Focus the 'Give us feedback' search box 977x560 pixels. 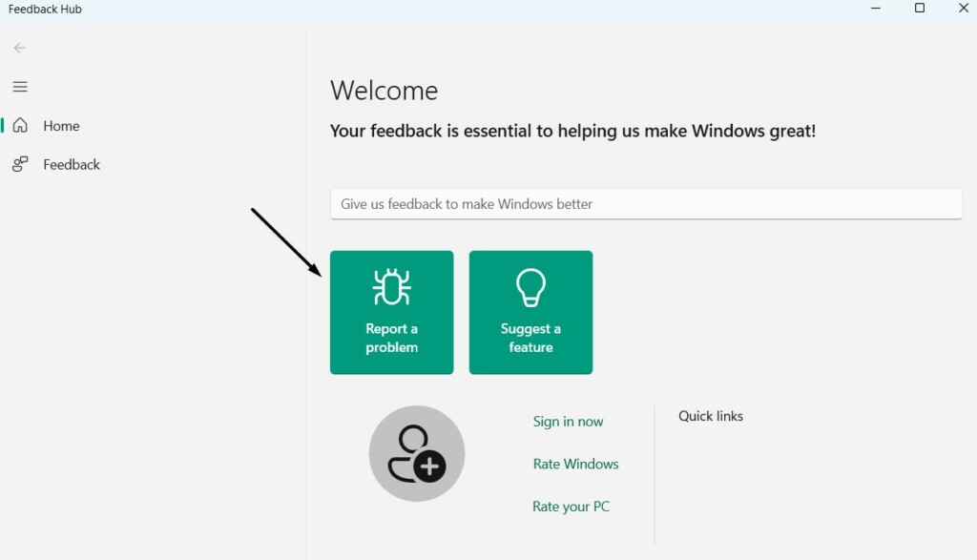(x=646, y=204)
